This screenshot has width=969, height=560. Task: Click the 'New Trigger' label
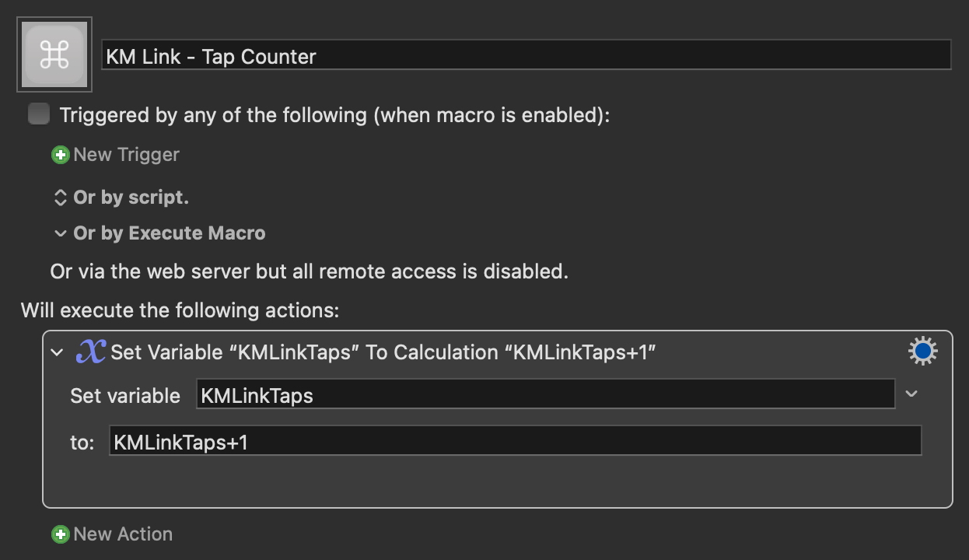pos(127,155)
